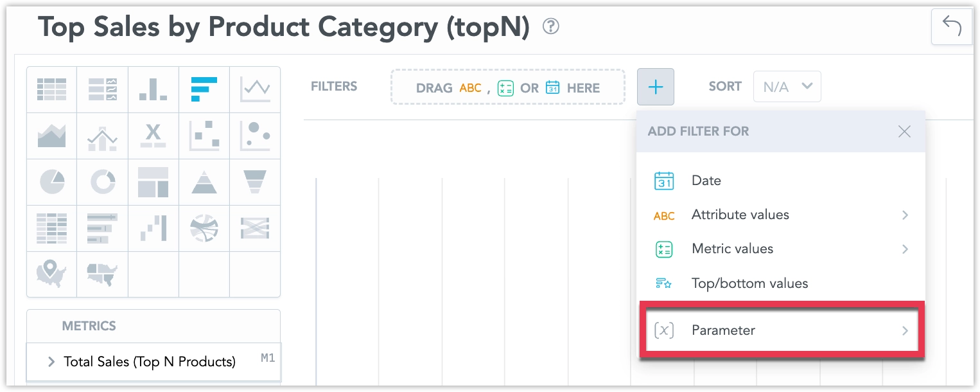Viewport: 980px width, 392px height.
Task: Click the undo arrow button
Action: 951,27
